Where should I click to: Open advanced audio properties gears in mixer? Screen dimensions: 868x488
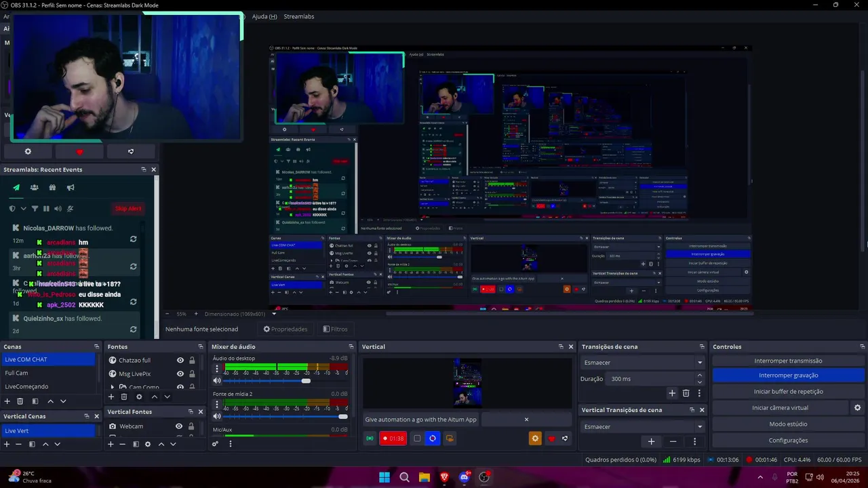pos(216,444)
